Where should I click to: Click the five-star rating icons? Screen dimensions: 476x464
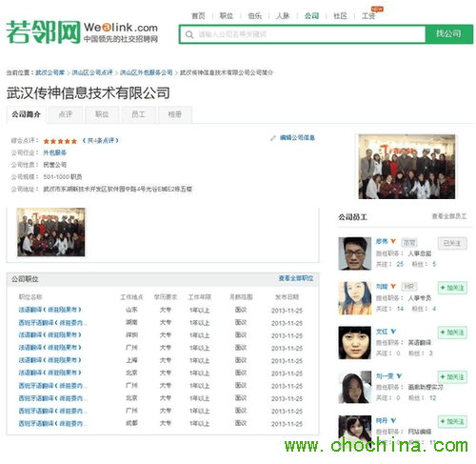60,141
